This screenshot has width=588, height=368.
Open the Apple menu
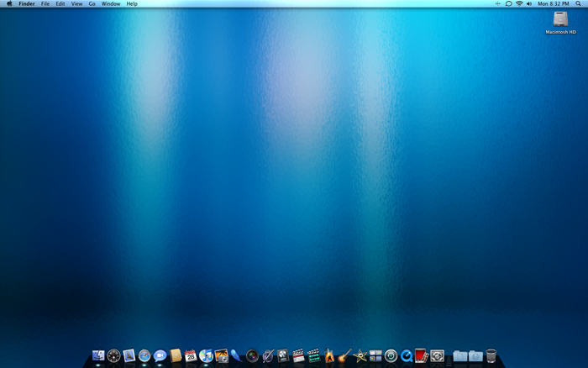click(x=9, y=3)
